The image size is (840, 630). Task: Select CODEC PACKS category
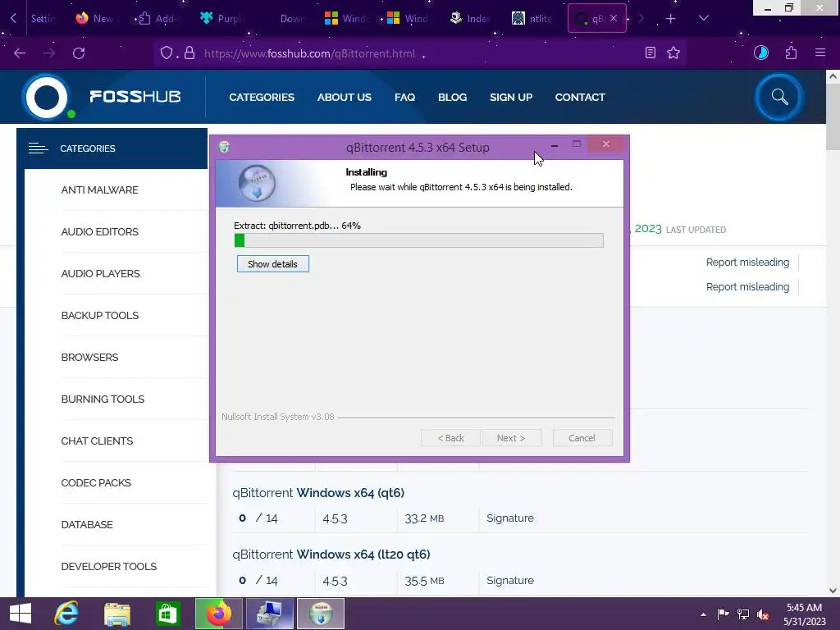click(96, 482)
